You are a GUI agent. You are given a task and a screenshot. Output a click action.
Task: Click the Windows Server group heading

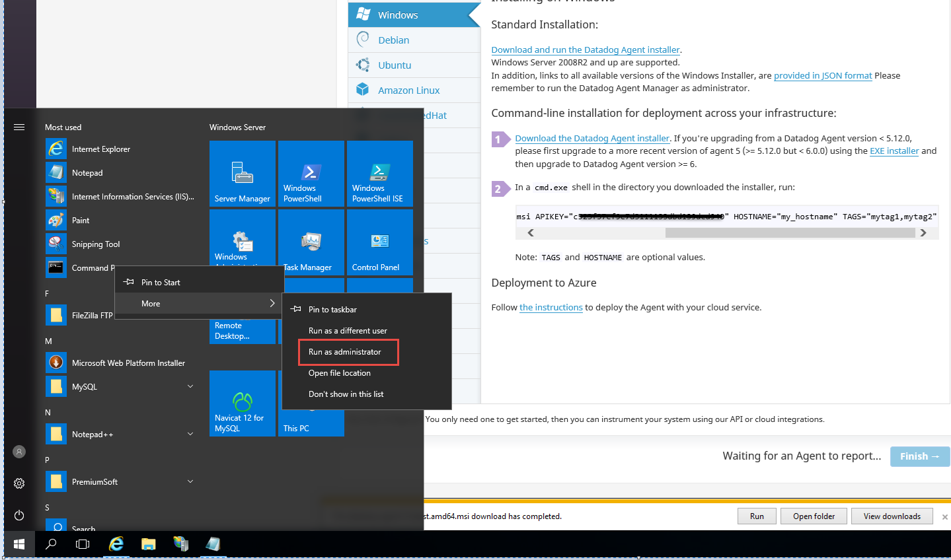[237, 127]
